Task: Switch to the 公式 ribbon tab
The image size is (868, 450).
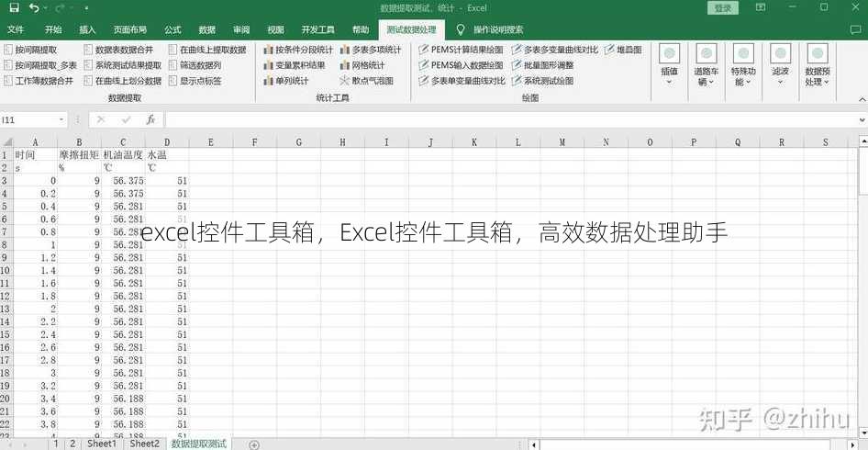Action: tap(172, 29)
